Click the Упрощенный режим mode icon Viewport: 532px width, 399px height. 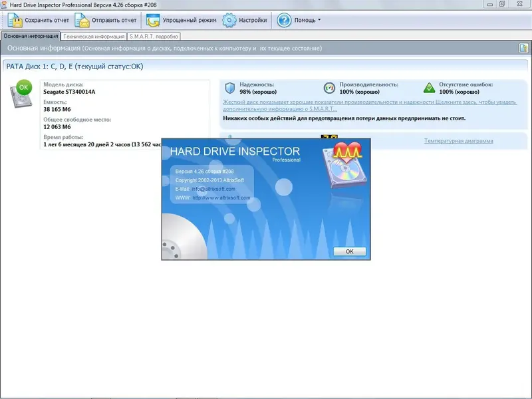152,20
